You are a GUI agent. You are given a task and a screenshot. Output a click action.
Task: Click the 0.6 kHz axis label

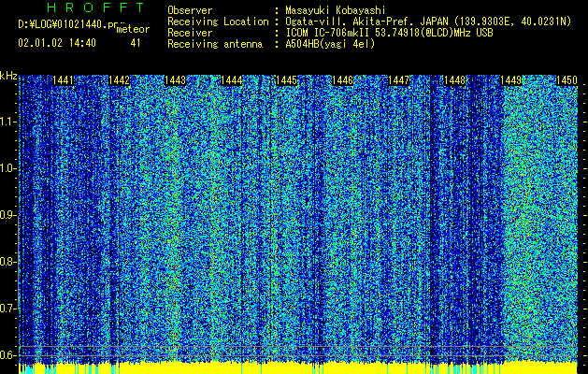pos(7,355)
